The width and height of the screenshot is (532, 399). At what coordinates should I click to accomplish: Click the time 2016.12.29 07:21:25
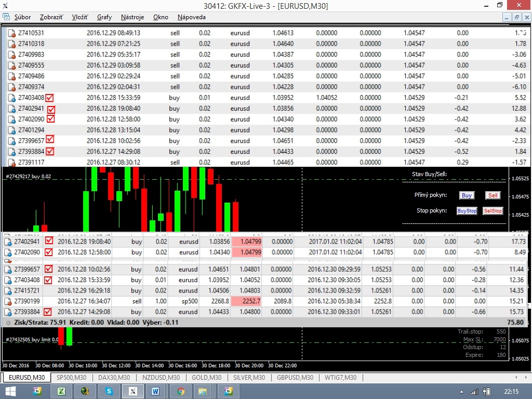pos(113,44)
